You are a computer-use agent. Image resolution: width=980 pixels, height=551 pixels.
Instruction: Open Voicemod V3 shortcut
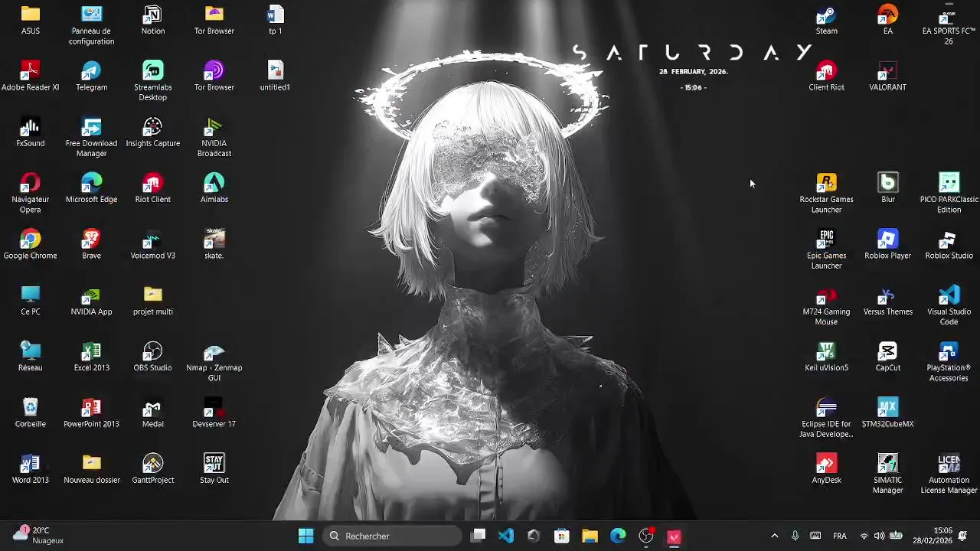(x=152, y=244)
